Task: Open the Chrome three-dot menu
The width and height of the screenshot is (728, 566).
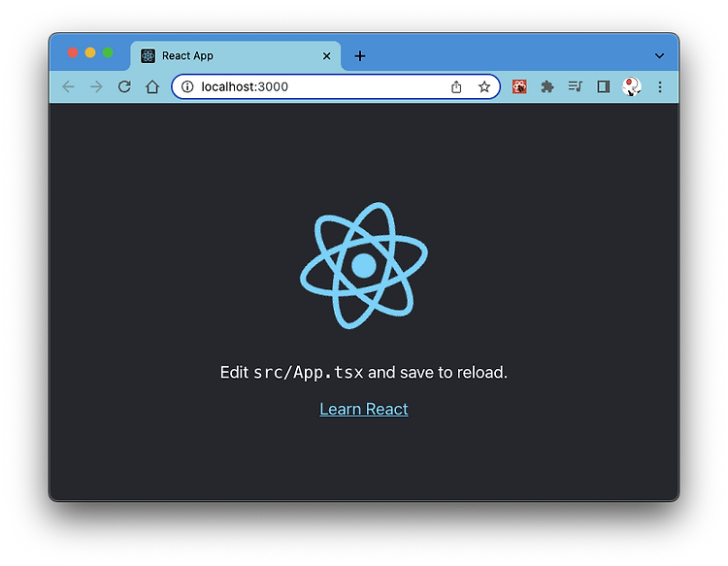Action: click(x=660, y=86)
